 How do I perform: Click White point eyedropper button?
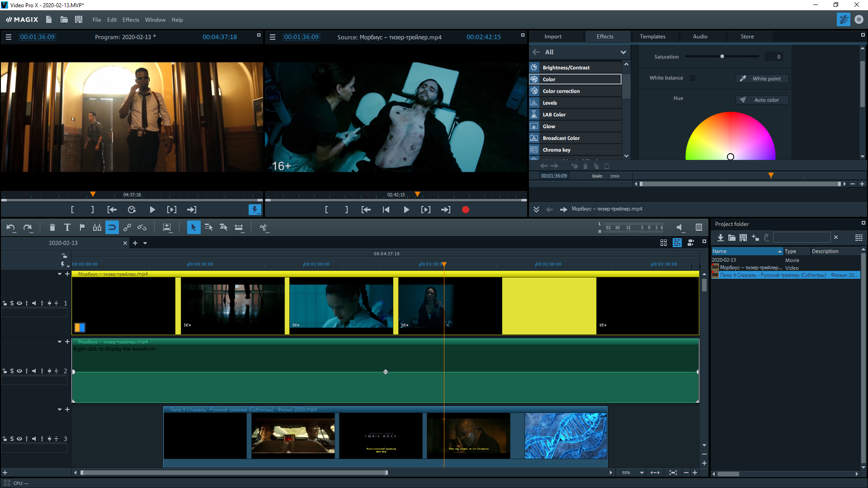(x=743, y=78)
